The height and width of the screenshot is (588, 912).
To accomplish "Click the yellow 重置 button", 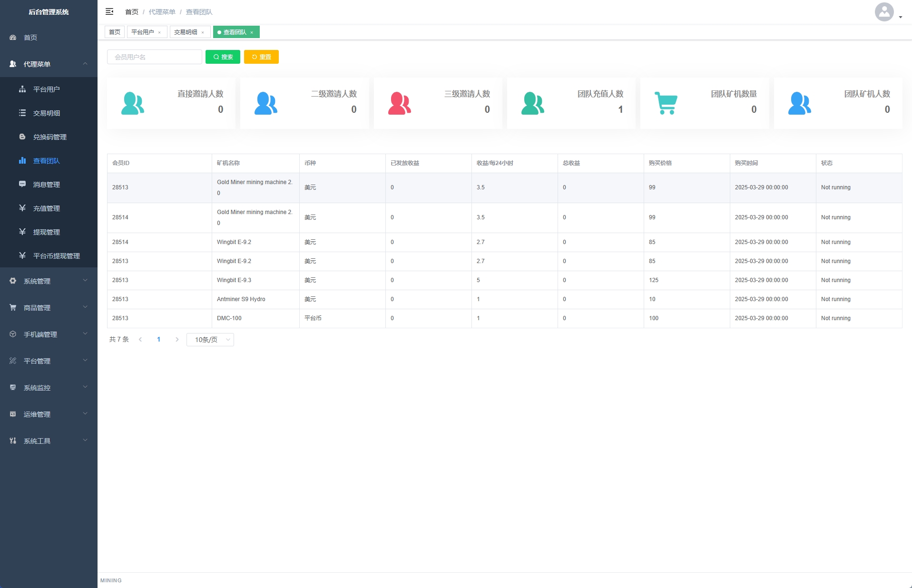I will coord(261,57).
